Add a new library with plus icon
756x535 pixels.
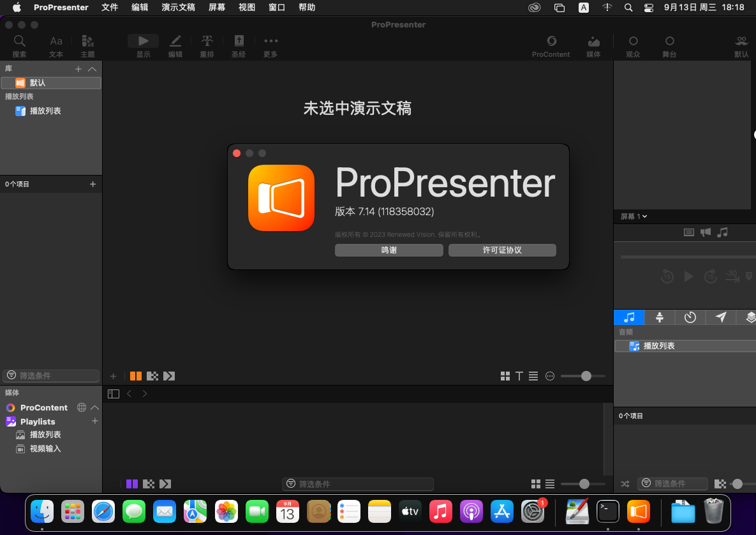pos(78,69)
